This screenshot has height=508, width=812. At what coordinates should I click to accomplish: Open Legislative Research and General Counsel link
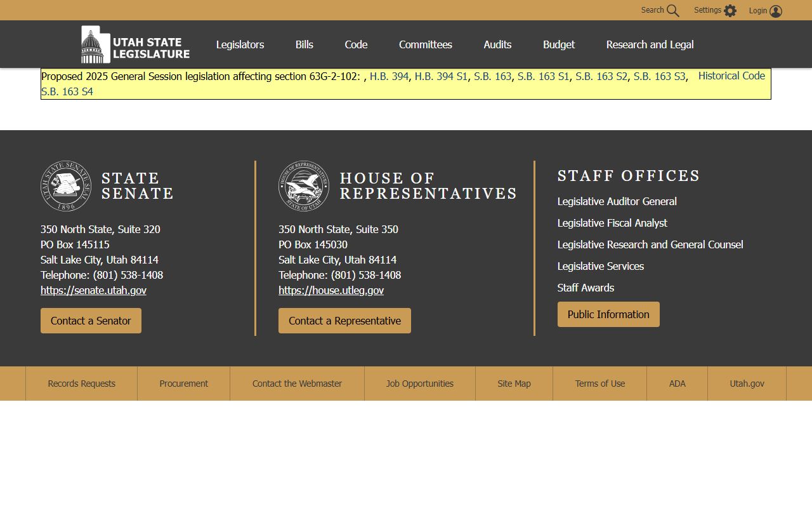pyautogui.click(x=650, y=244)
